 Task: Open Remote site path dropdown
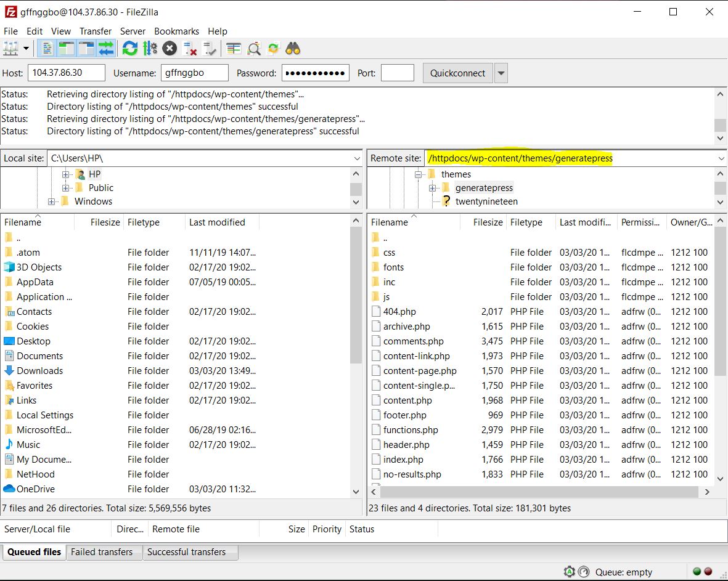[x=721, y=158]
